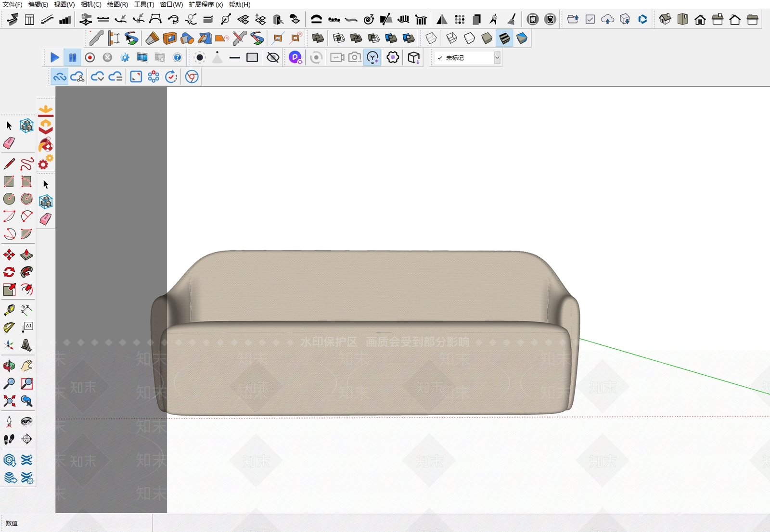Activate the Pan hand tool
The width and height of the screenshot is (770, 532).
26,366
